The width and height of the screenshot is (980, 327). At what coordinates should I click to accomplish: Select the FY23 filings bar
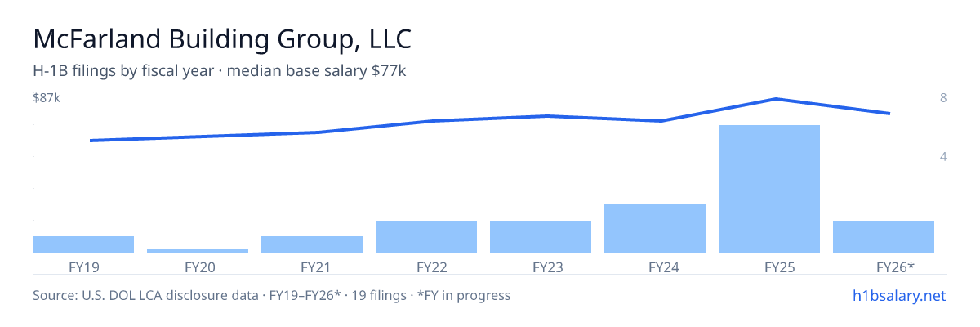pyautogui.click(x=541, y=236)
